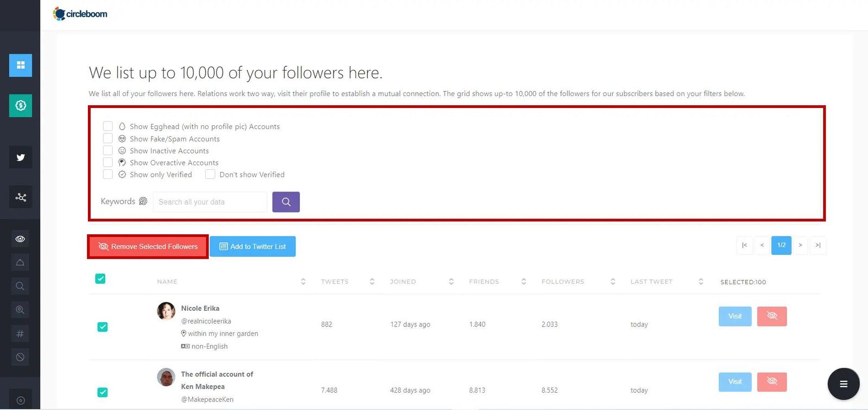Viewport: 868px width, 410px height.
Task: Go to last page of followers
Action: (818, 245)
